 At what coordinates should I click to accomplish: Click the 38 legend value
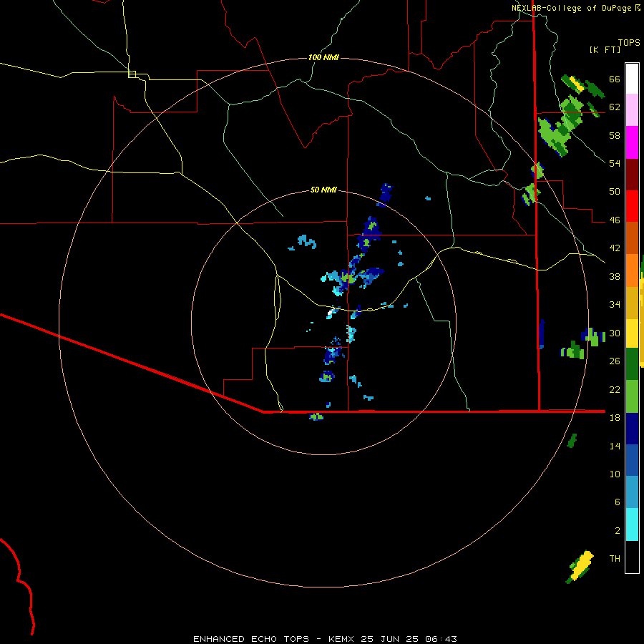[x=615, y=276]
